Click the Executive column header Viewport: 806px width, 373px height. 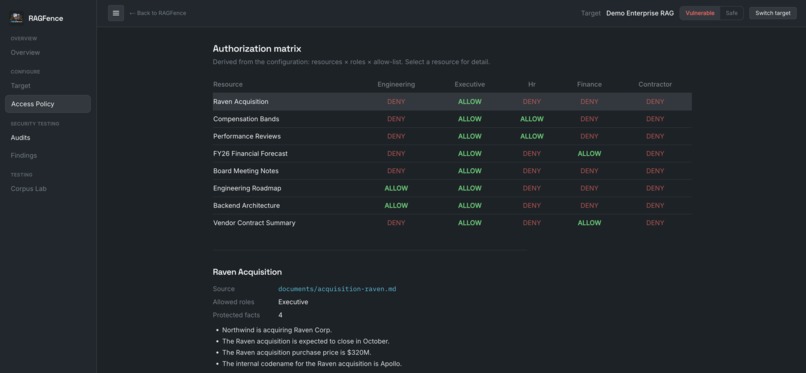469,84
